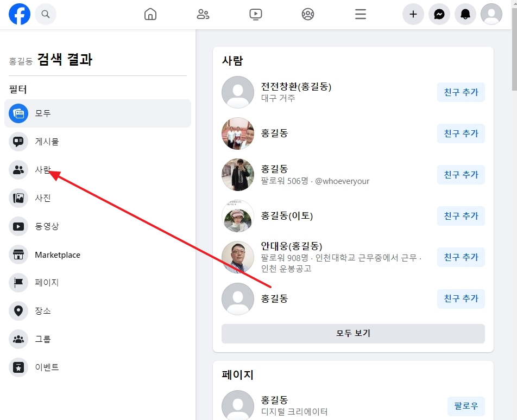The width and height of the screenshot is (517, 420).
Task: Open Messenger icon
Action: [439, 14]
